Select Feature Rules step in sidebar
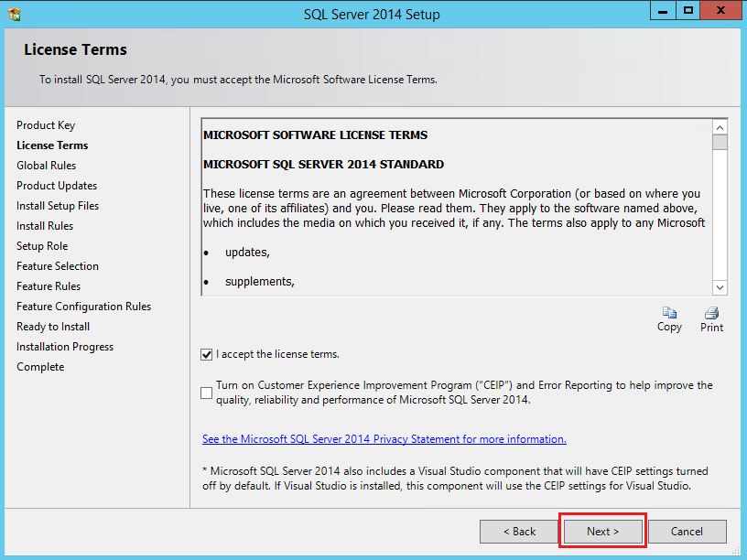 tap(49, 286)
